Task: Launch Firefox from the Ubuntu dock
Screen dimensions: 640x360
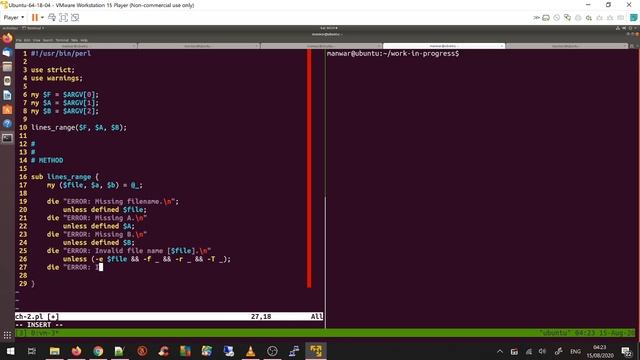Action: pyautogui.click(x=7, y=38)
